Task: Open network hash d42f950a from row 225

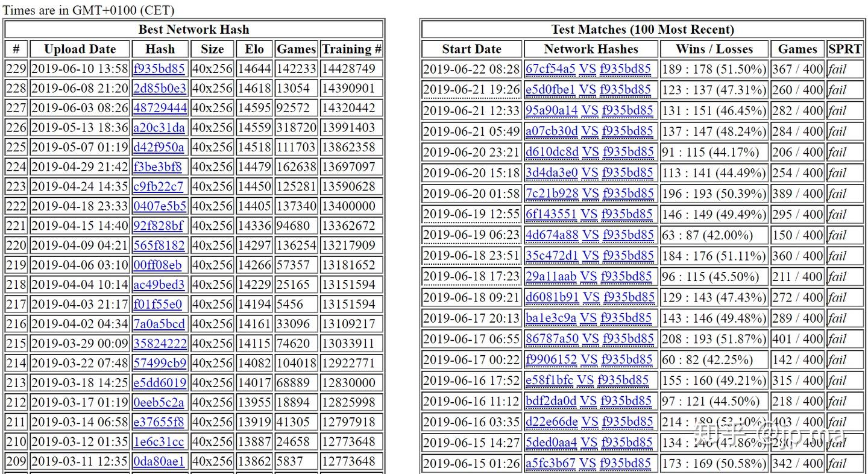Action: pyautogui.click(x=160, y=147)
